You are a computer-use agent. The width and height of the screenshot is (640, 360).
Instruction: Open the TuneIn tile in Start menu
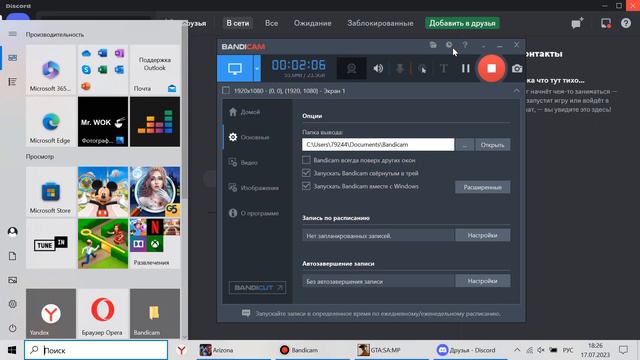coord(51,244)
